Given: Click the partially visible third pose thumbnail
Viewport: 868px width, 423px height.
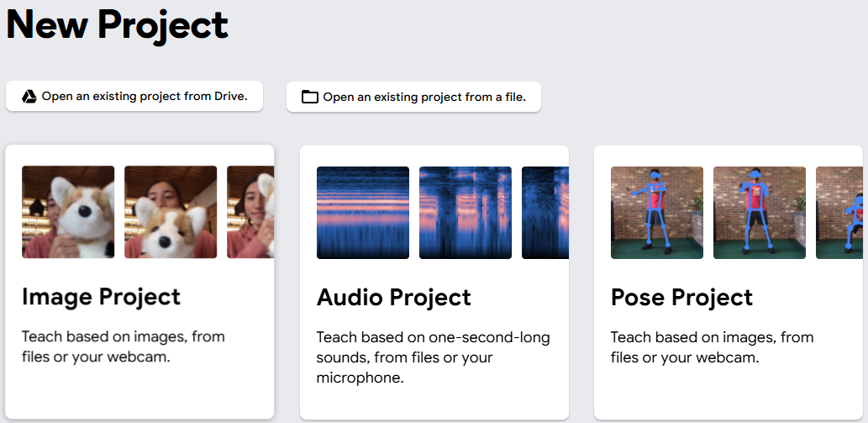Looking at the screenshot, I should click(839, 213).
